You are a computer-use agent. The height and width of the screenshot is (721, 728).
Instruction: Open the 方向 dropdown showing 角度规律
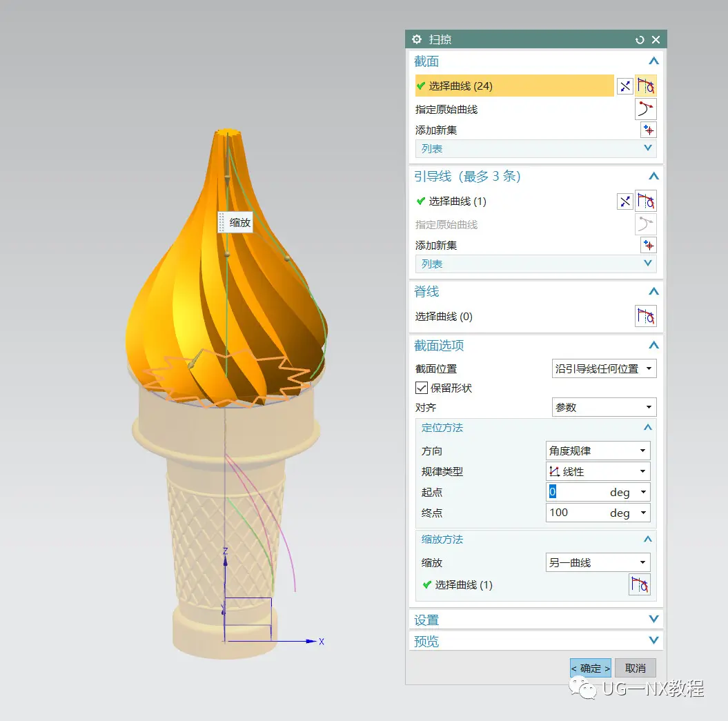598,451
